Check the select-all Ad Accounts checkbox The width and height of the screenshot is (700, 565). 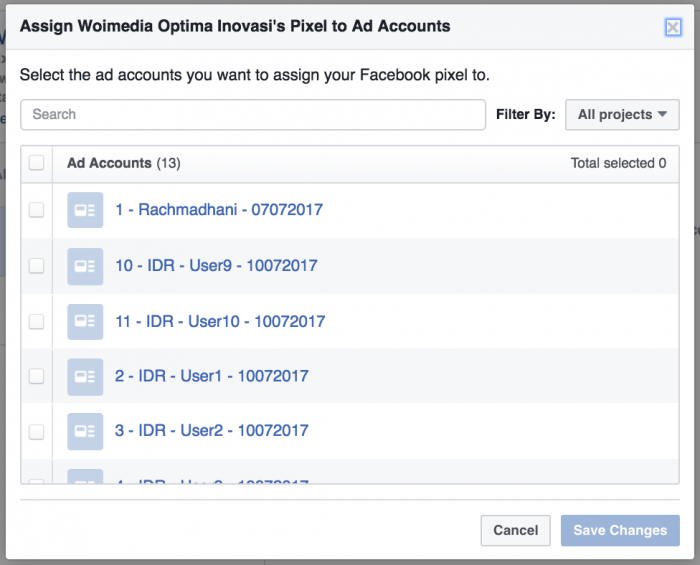[37, 163]
